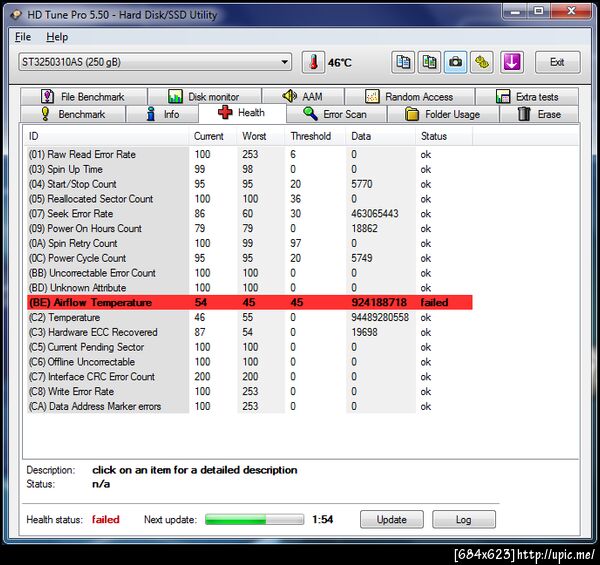Click the HD Tune Pro title bar icon

click(16, 15)
